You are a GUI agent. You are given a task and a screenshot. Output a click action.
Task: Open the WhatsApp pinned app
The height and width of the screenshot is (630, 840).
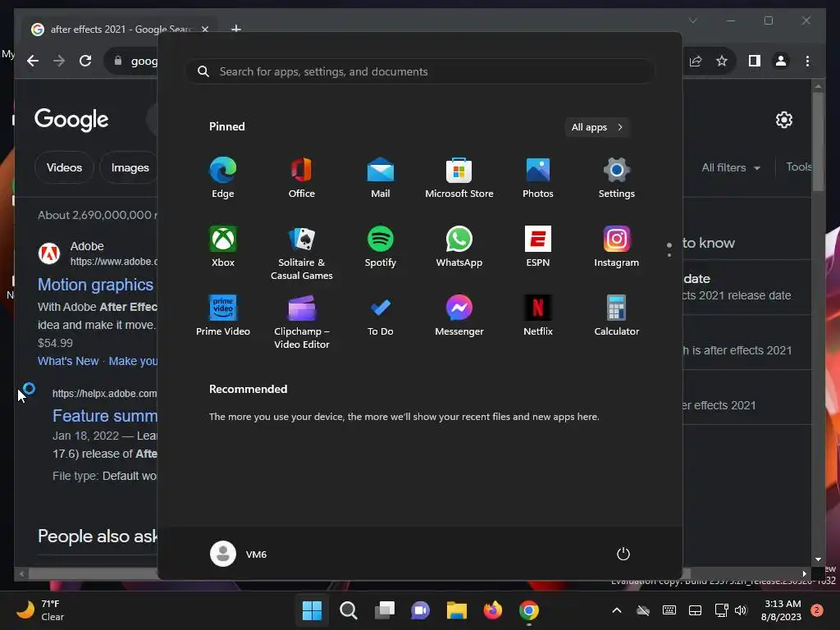click(459, 246)
